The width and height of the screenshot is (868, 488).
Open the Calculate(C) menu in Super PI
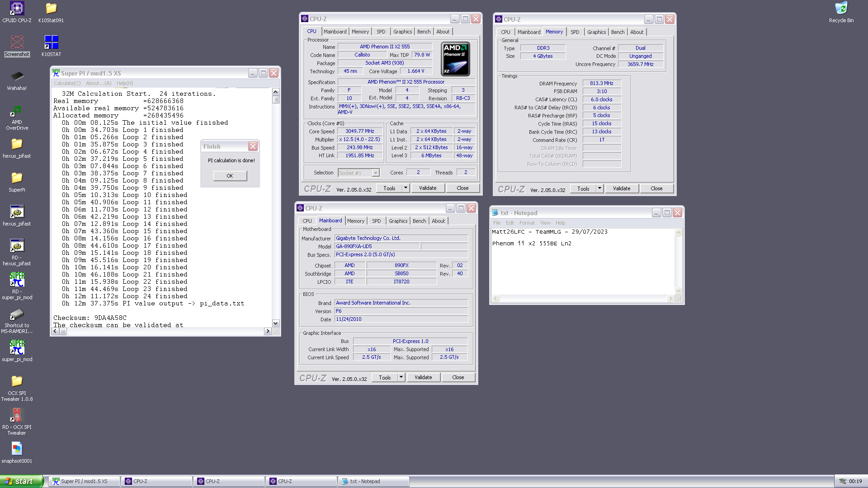click(67, 83)
